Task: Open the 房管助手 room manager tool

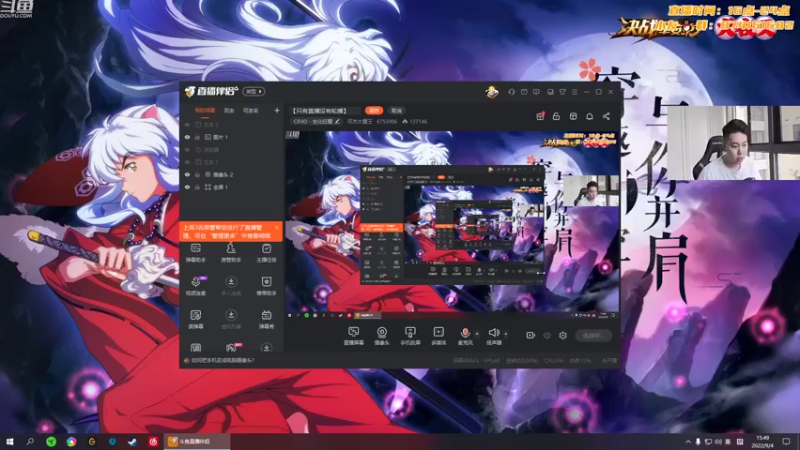Action: [x=231, y=253]
